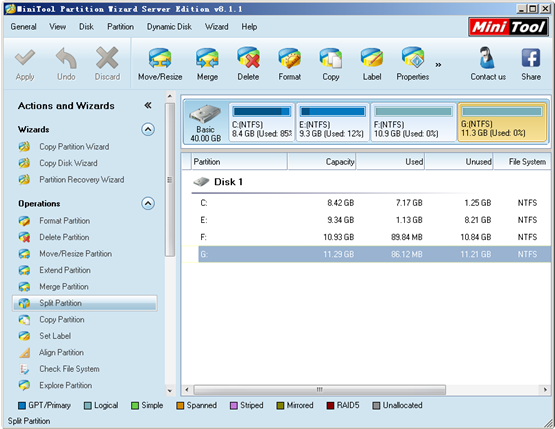Select the Merge toolbar icon

click(207, 58)
